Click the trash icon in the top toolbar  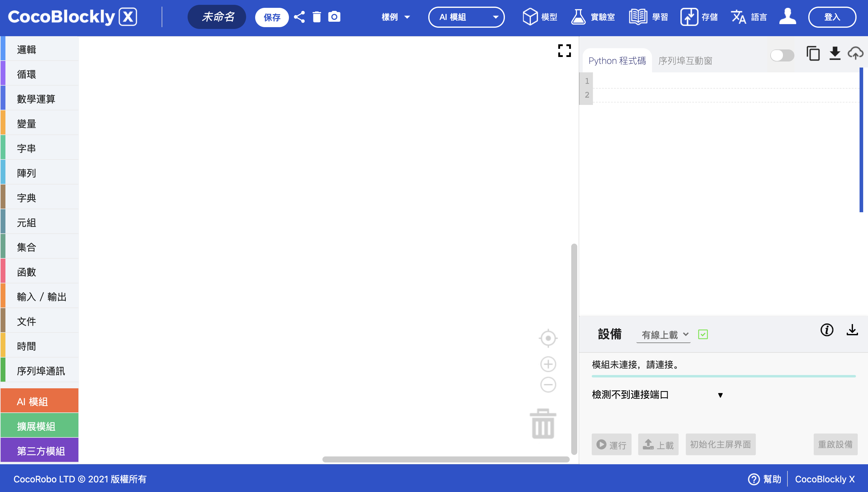tap(317, 17)
